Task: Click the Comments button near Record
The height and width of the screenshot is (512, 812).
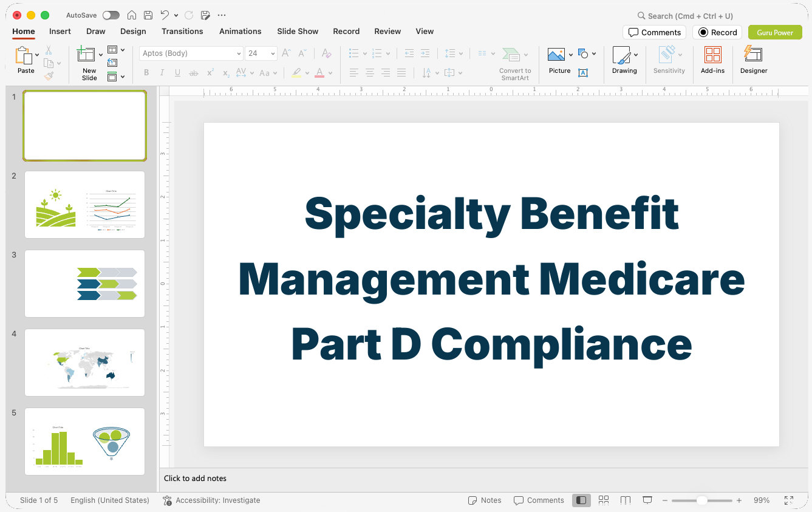Action: click(x=654, y=32)
